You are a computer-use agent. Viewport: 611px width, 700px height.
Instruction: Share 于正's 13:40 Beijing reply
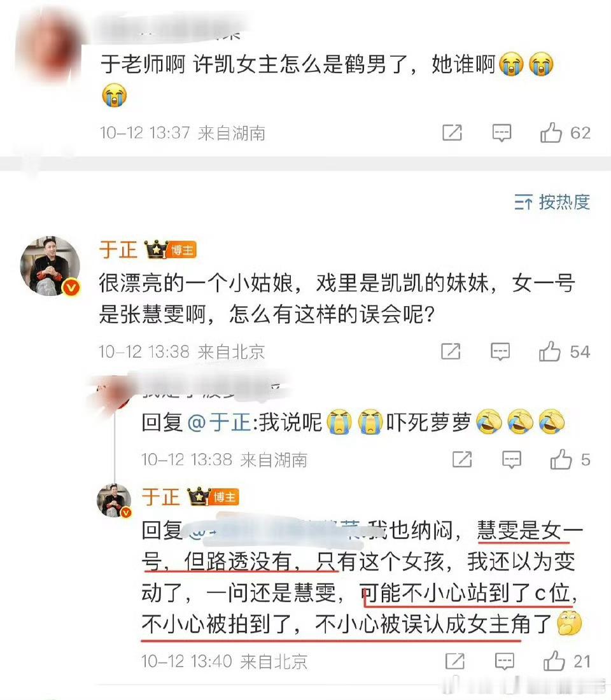[x=454, y=661]
